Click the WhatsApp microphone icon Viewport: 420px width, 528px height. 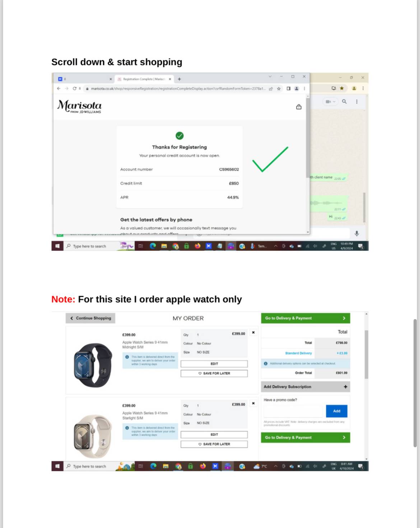[356, 234]
